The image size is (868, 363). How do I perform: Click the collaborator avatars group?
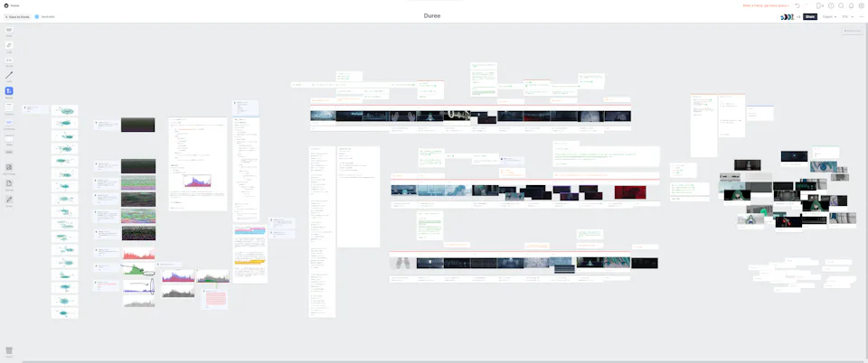coord(788,16)
